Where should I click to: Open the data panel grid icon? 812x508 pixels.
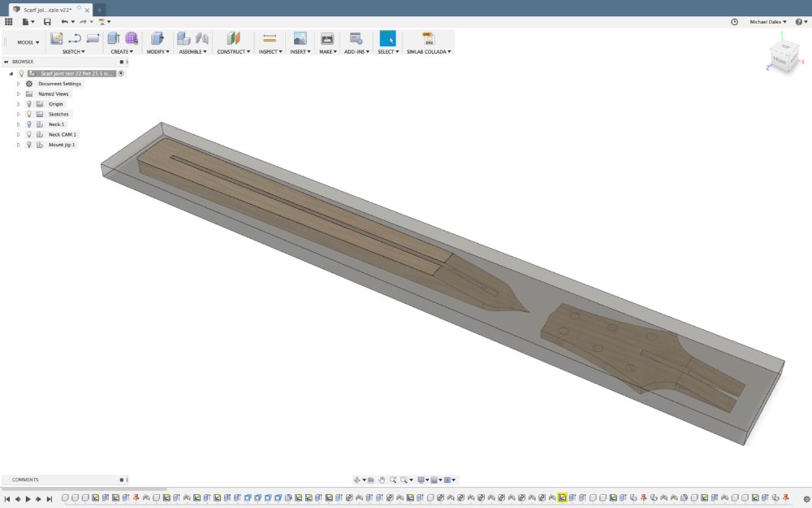[8, 22]
